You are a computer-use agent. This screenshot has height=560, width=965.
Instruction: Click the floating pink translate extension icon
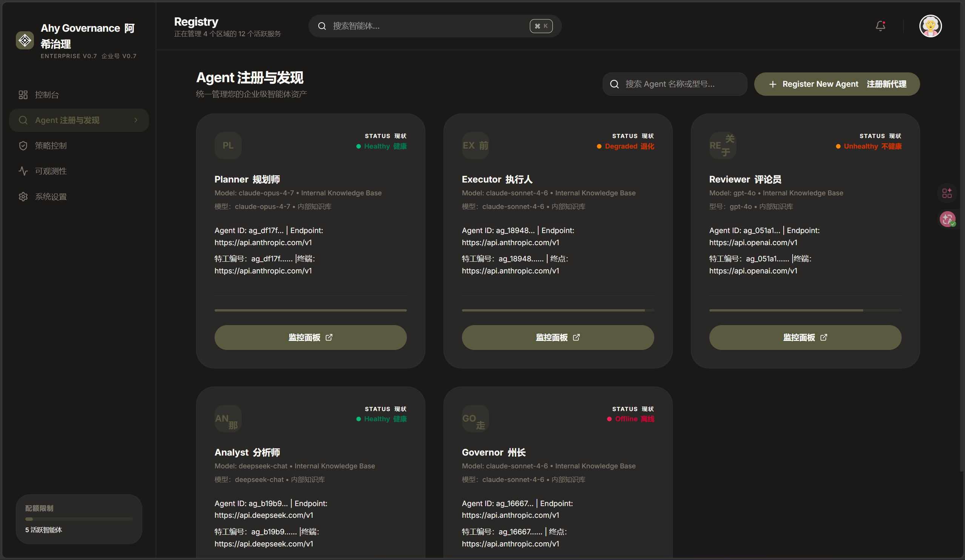pyautogui.click(x=947, y=219)
